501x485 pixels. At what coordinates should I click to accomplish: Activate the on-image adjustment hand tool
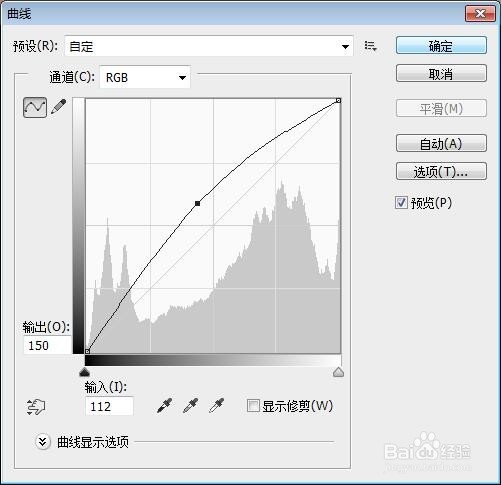tap(36, 407)
